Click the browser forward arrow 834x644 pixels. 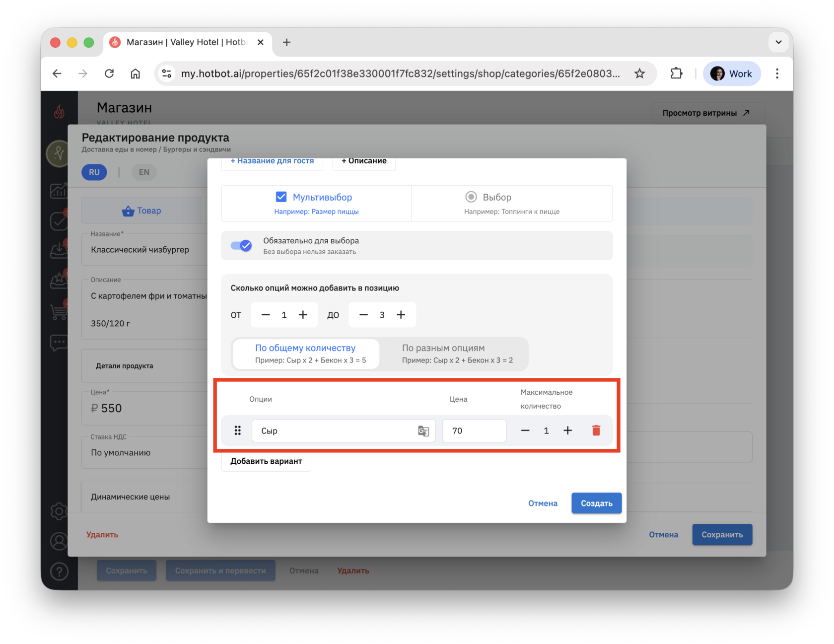(83, 73)
